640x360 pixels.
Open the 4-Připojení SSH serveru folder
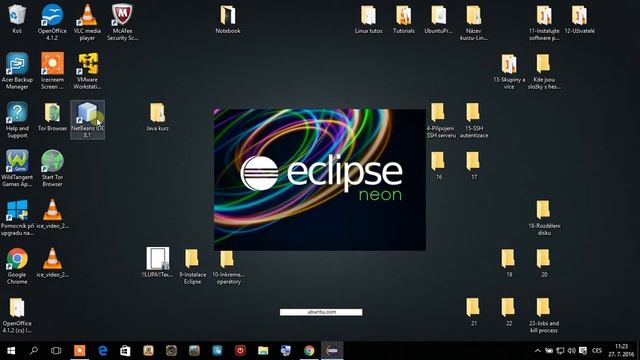441,120
